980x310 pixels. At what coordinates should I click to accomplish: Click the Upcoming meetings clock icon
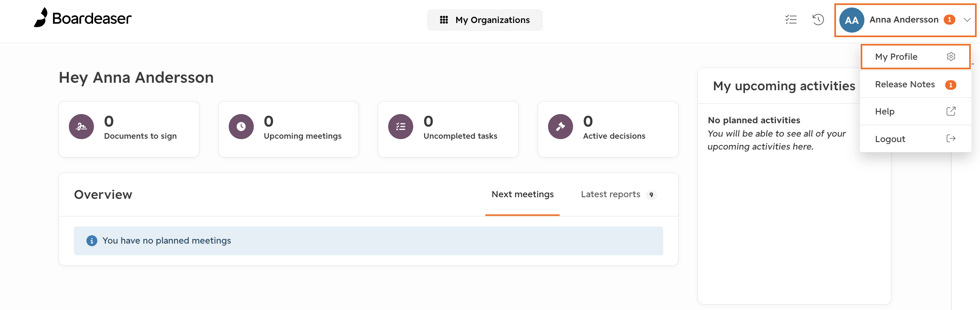(241, 127)
